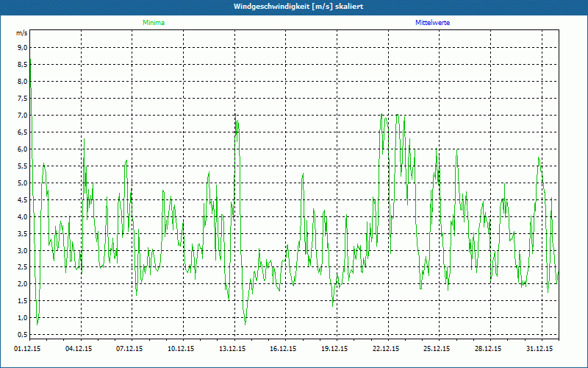Click the 1,5 y-axis value
This screenshot has height=368, width=588.
coord(23,301)
